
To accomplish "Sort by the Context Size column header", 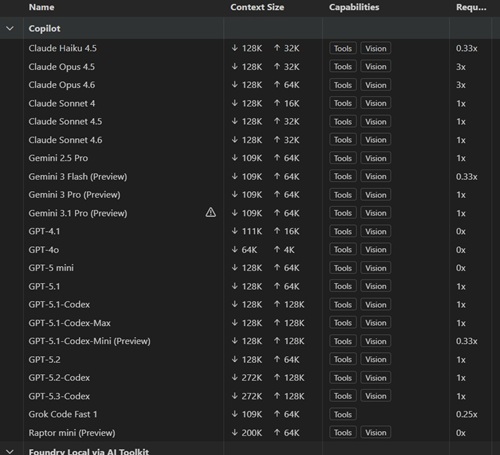I will click(257, 7).
